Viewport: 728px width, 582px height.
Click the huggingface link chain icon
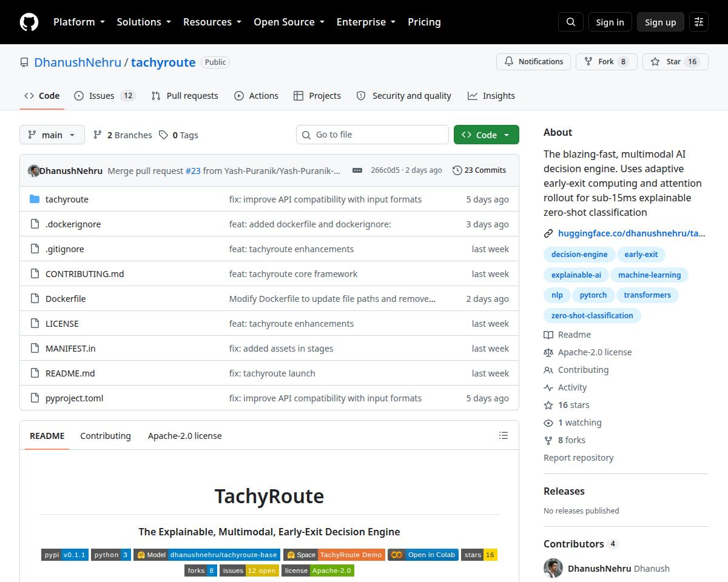pyautogui.click(x=548, y=233)
